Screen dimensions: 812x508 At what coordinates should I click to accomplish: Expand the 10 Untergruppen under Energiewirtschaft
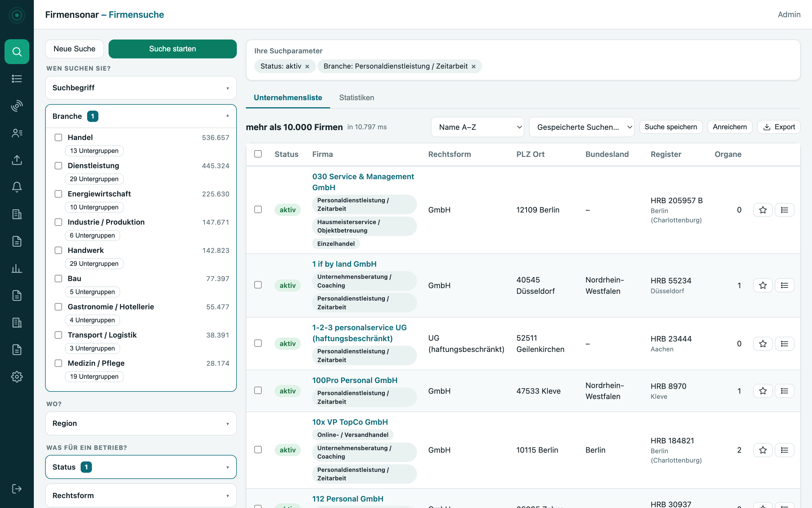point(94,207)
